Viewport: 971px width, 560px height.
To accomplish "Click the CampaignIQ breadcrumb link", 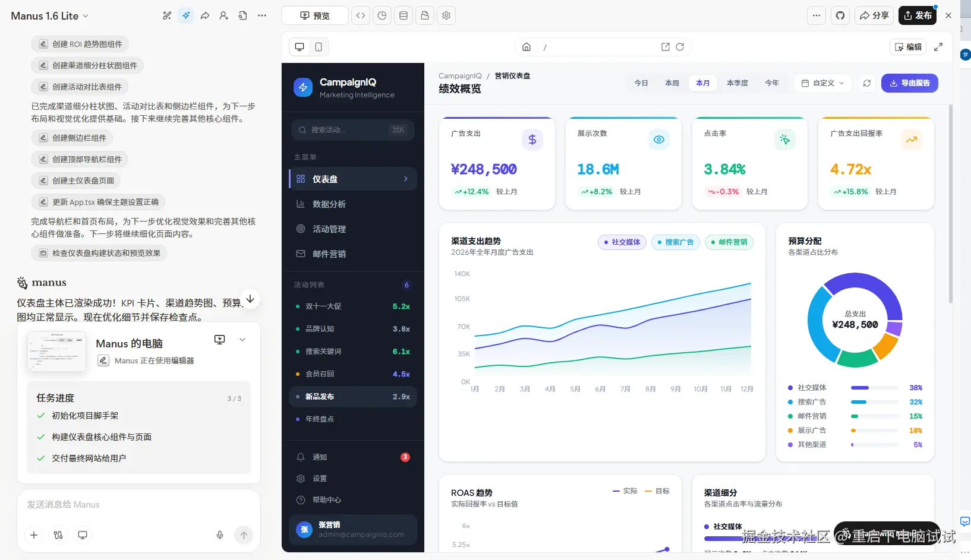I will 460,76.
